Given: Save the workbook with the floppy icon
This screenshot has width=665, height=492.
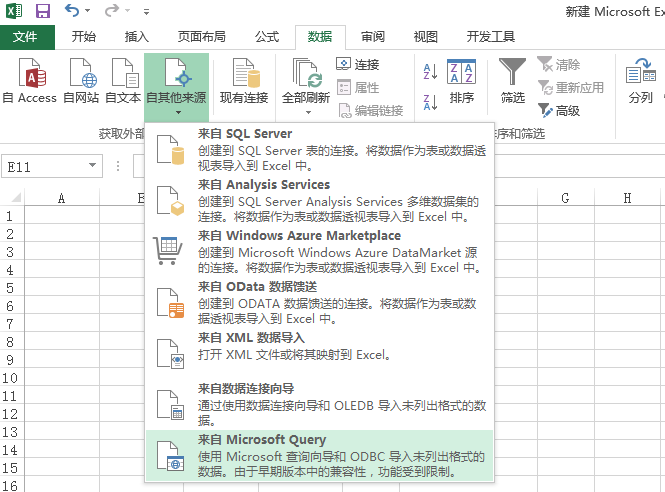Looking at the screenshot, I should (42, 11).
